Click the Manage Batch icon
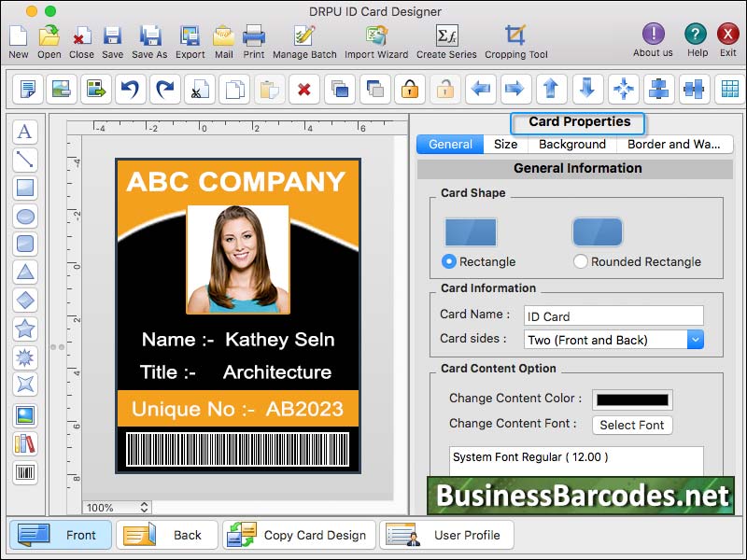The height and width of the screenshot is (560, 747). [304, 37]
